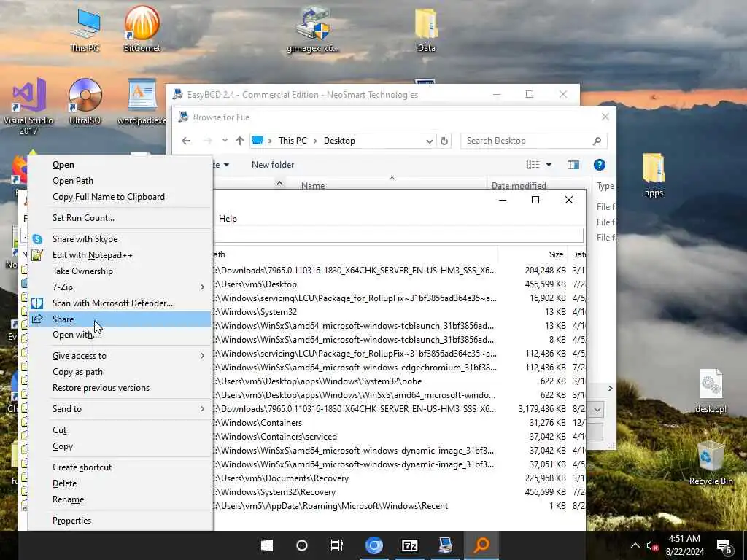Choose Open with... entry
This screenshot has width=747, height=560.
(119, 335)
